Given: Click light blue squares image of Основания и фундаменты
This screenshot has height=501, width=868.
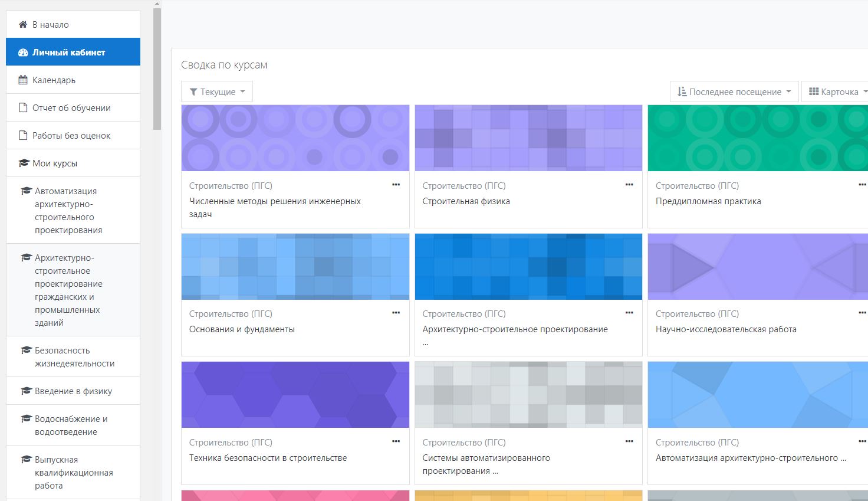Looking at the screenshot, I should 295,267.
